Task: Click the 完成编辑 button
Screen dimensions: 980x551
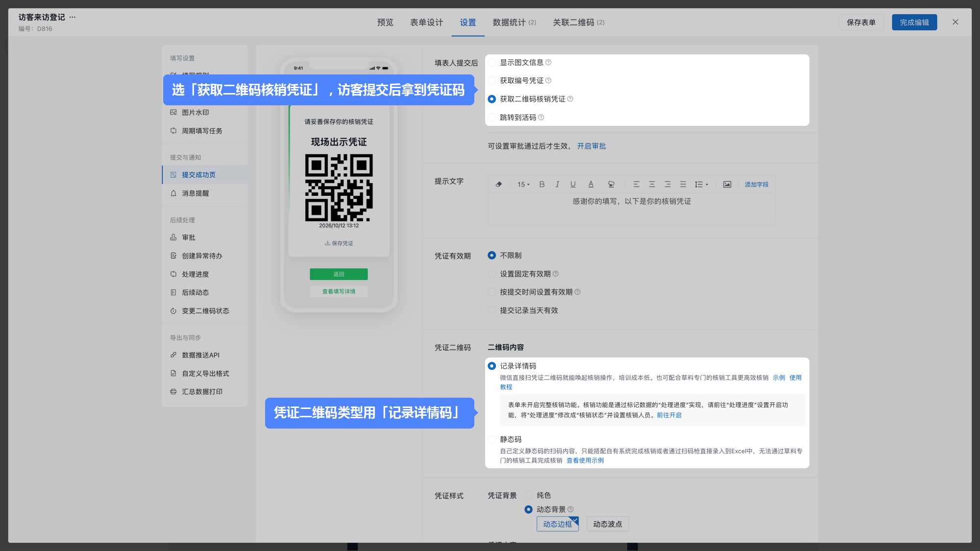Action: (914, 23)
